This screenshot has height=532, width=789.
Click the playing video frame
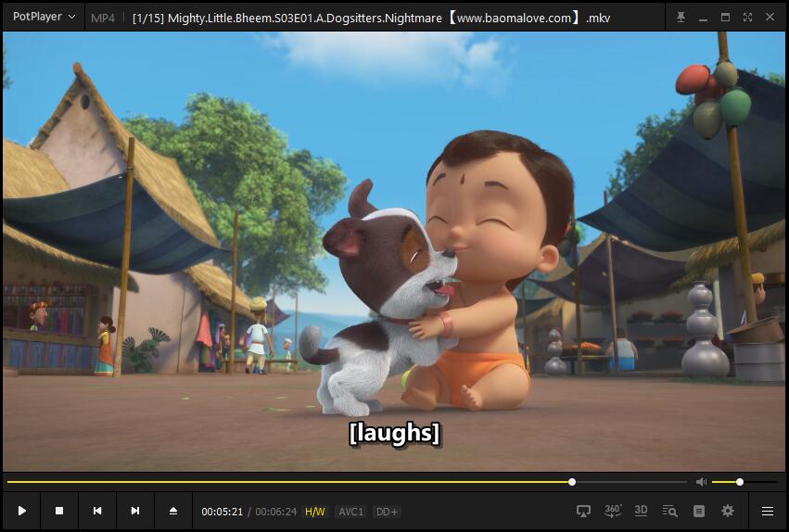coord(394,251)
